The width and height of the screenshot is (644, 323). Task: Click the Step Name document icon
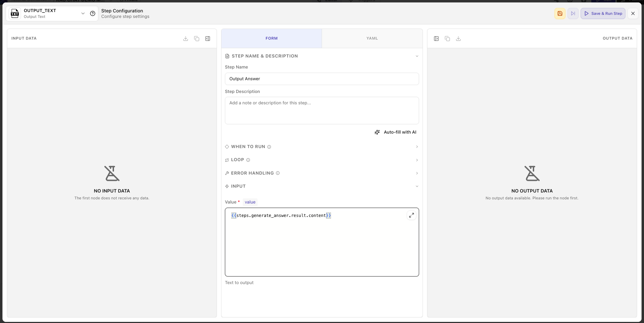point(227,56)
